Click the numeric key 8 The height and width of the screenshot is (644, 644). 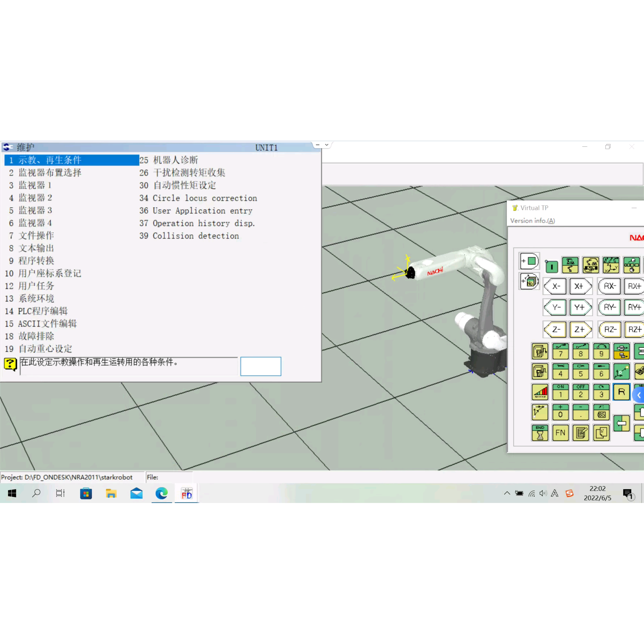(581, 351)
